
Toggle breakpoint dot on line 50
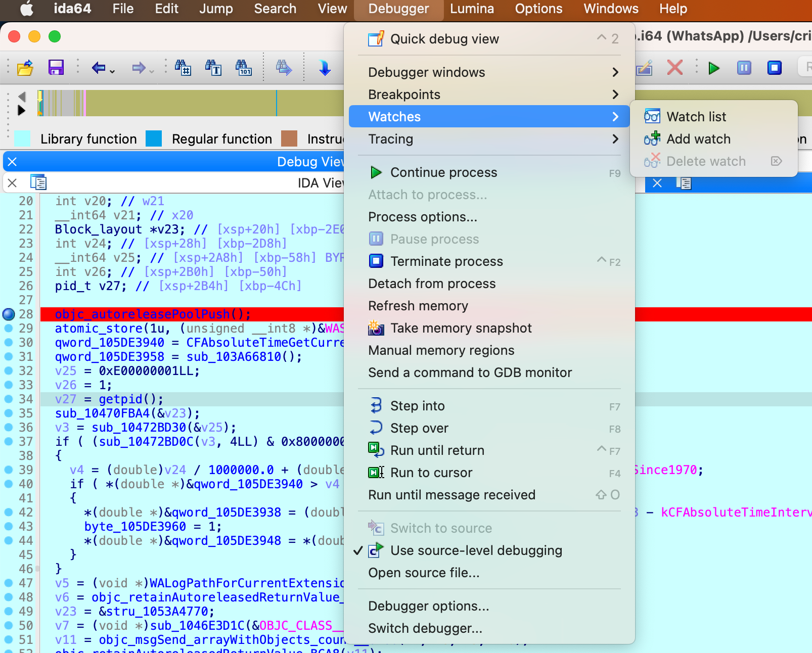click(9, 625)
